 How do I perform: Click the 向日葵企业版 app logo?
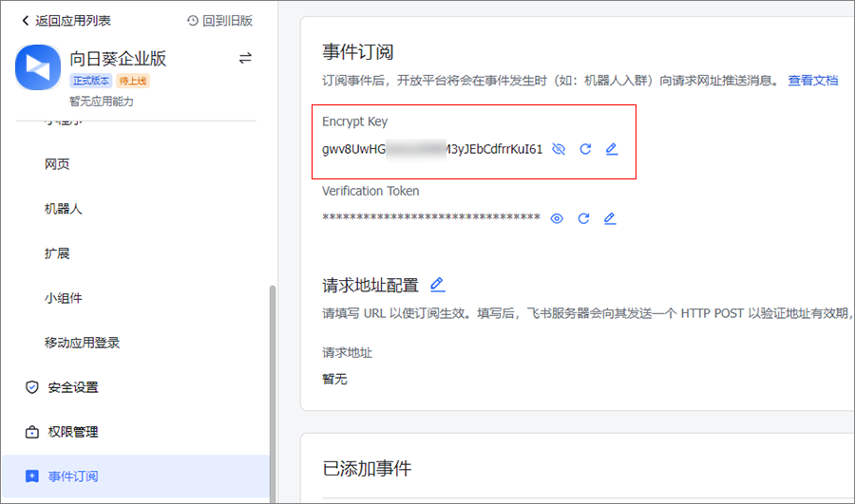[39, 68]
